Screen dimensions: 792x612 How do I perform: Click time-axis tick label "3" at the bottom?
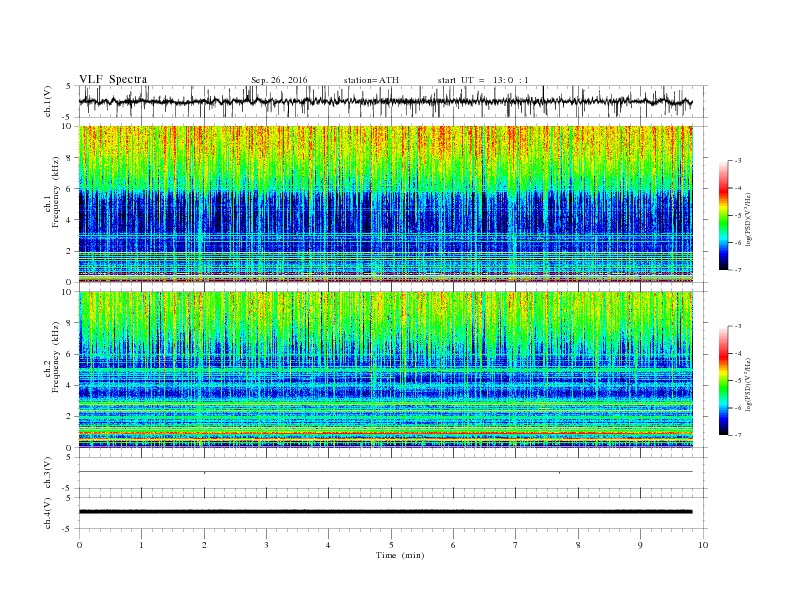[x=266, y=545]
